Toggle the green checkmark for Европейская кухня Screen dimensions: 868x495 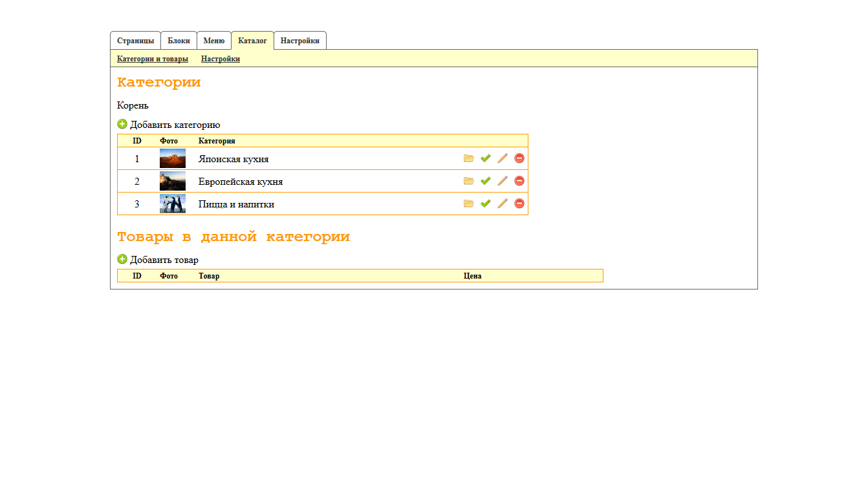point(486,181)
